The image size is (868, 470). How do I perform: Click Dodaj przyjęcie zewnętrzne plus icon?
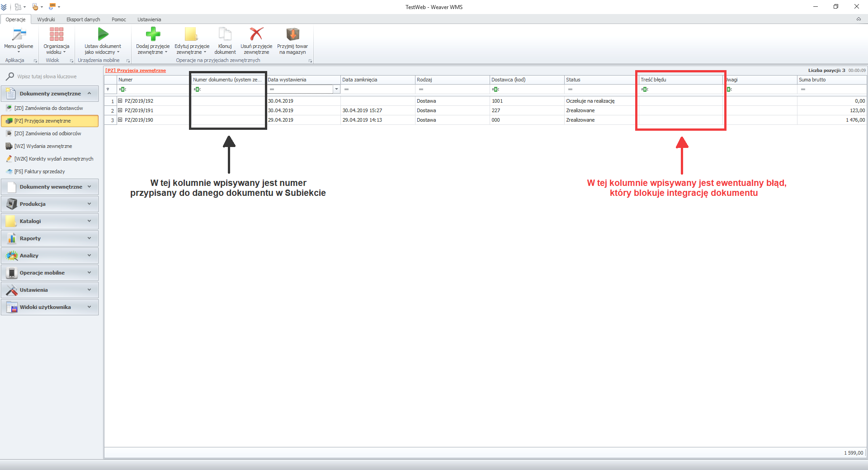click(153, 34)
